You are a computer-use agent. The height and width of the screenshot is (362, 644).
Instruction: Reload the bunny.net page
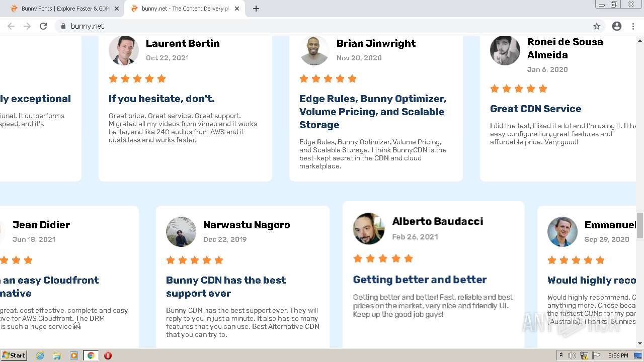click(43, 26)
